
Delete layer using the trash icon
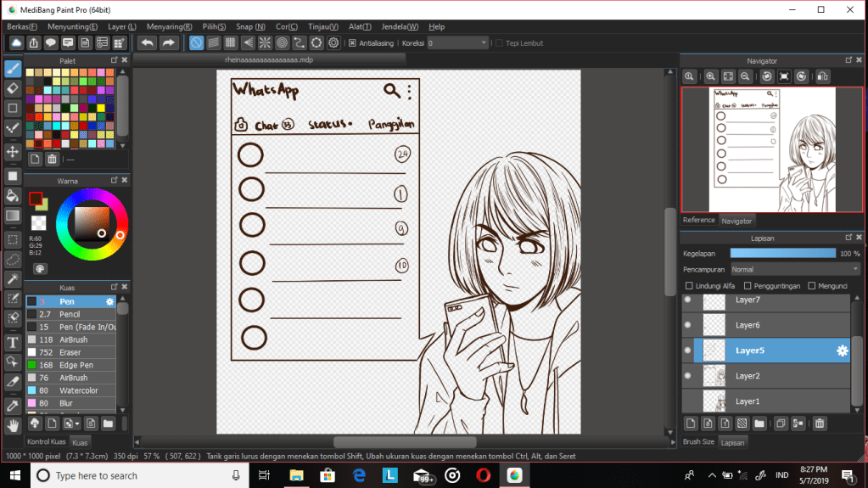(820, 423)
